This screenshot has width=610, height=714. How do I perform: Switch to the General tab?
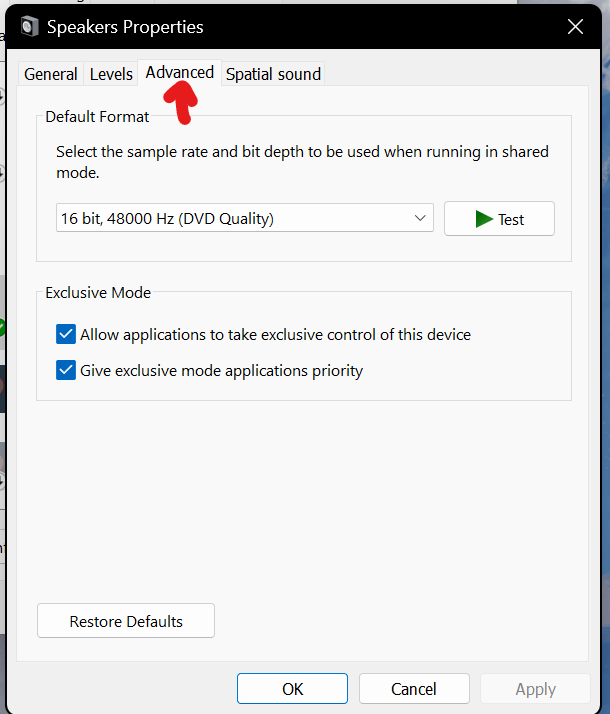click(51, 74)
